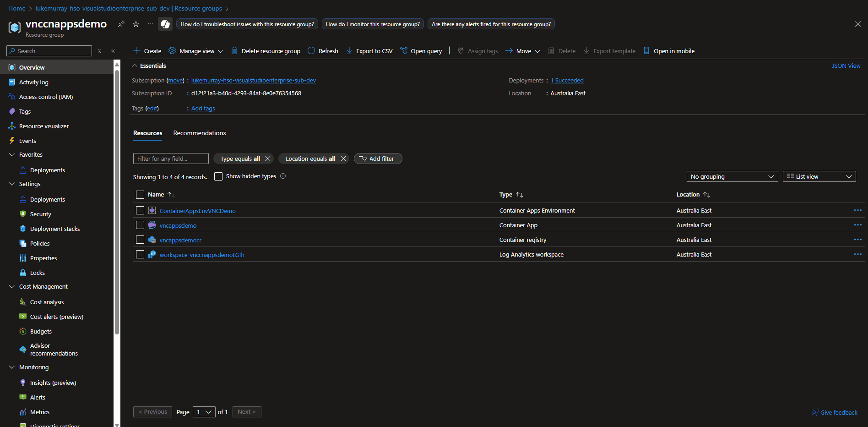Switch to the Recommendations tab
Viewport: 868px width, 427px height.
coord(200,133)
